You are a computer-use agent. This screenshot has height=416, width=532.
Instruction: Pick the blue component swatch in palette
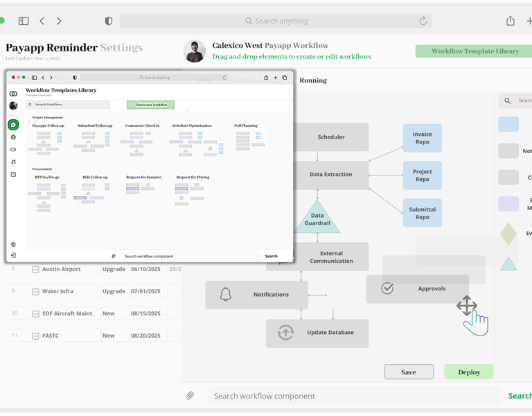[508, 124]
